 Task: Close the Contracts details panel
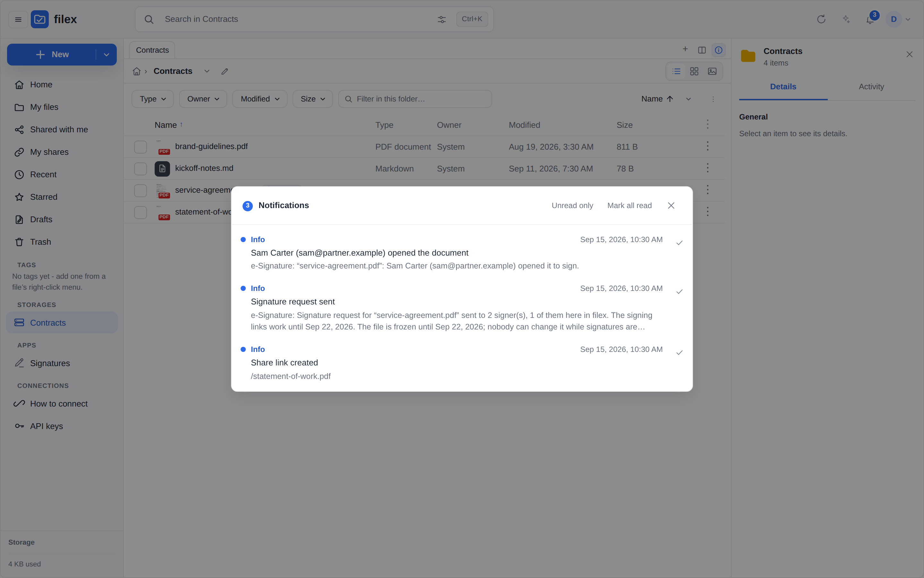(x=909, y=55)
